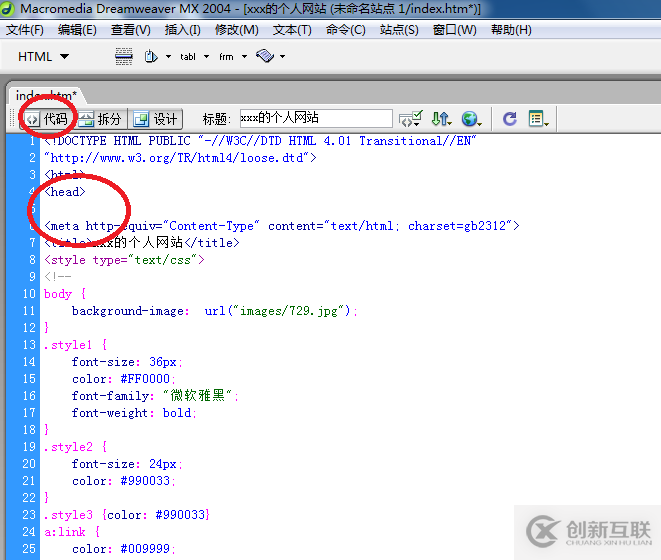This screenshot has width=661, height=560.
Task: Switch to design view (设计)
Action: pyautogui.click(x=156, y=119)
